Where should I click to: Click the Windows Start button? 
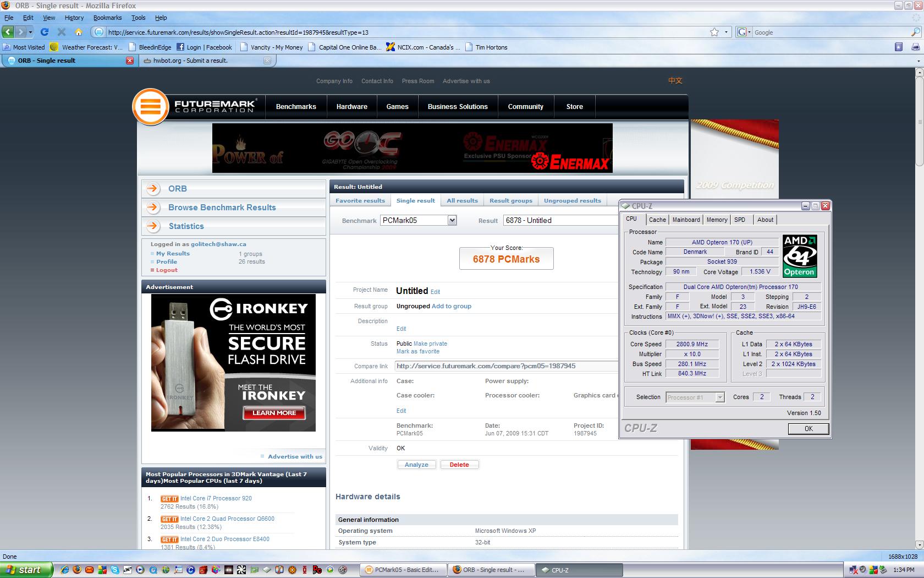point(27,570)
